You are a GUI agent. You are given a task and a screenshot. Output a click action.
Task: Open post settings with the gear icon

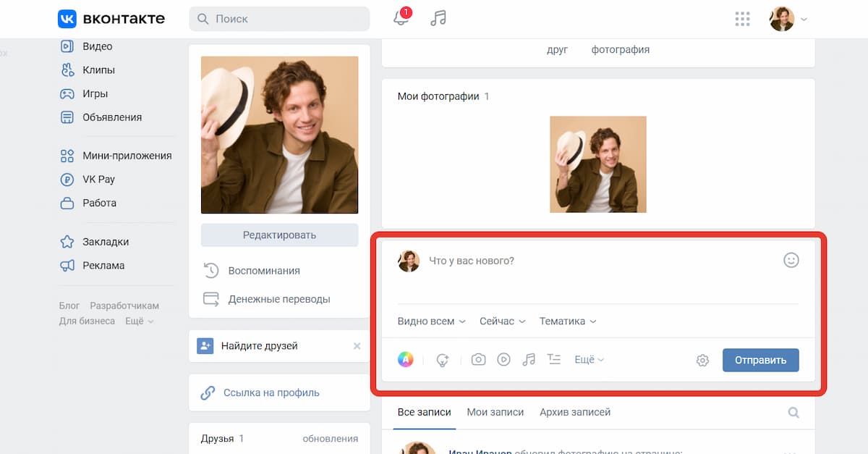(702, 359)
